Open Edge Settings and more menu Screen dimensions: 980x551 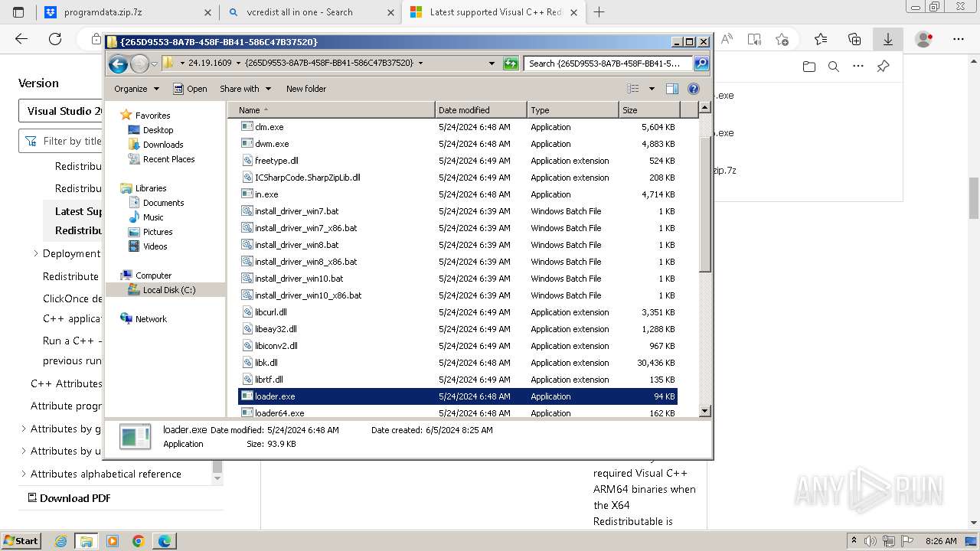959,39
